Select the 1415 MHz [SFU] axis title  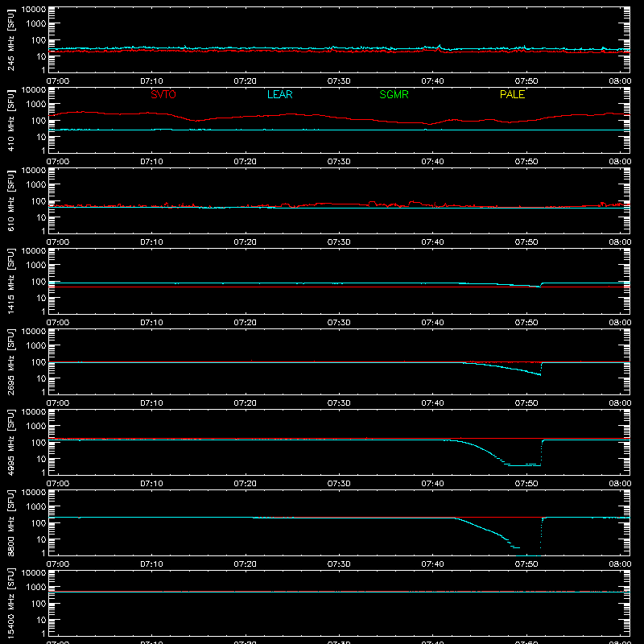[x=10, y=281]
